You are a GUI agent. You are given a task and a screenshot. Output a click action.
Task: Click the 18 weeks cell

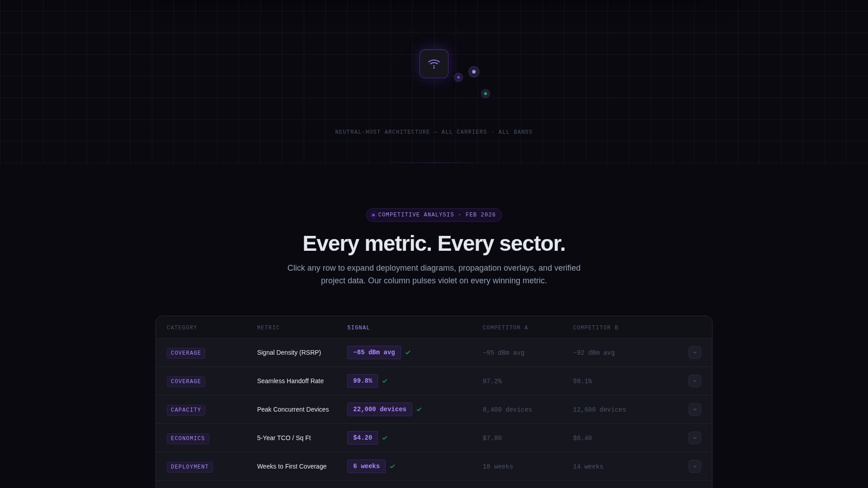pyautogui.click(x=498, y=467)
